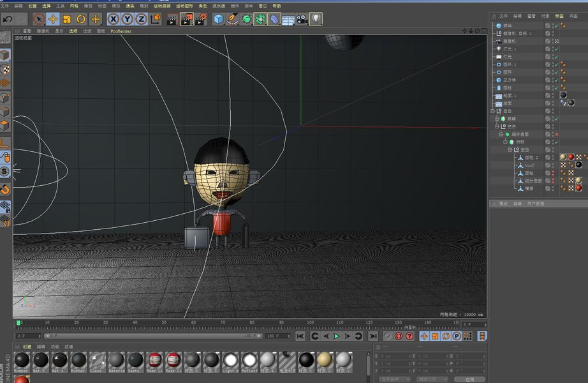Select the Live Selection arrow tool
This screenshot has width=588, height=383.
[x=39, y=19]
